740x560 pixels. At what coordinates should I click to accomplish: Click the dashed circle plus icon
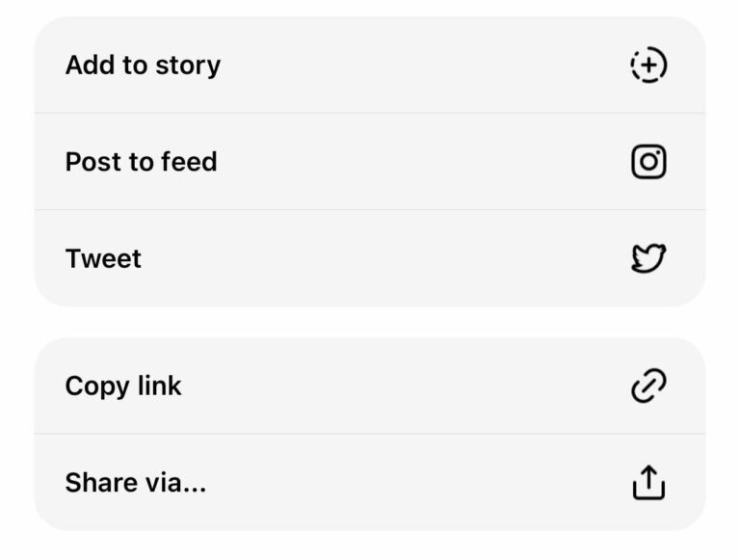pos(648,66)
